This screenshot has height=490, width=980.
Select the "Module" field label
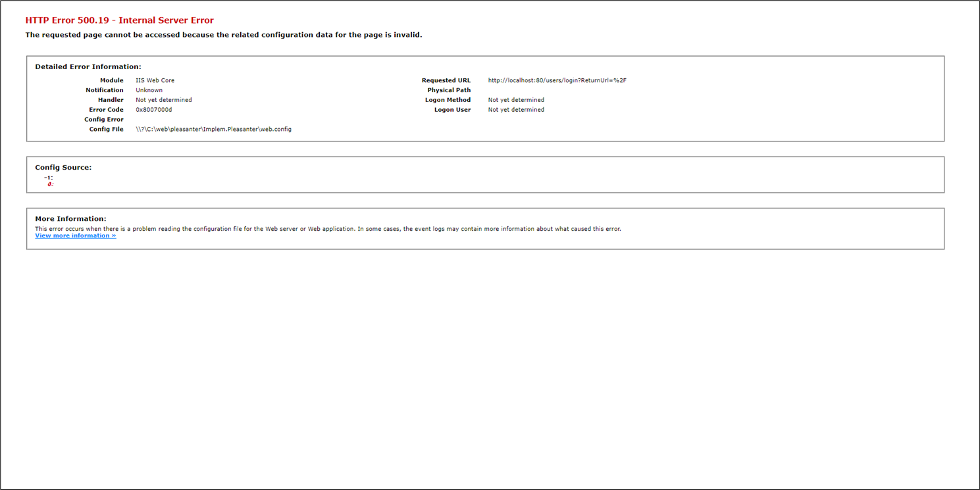point(112,80)
